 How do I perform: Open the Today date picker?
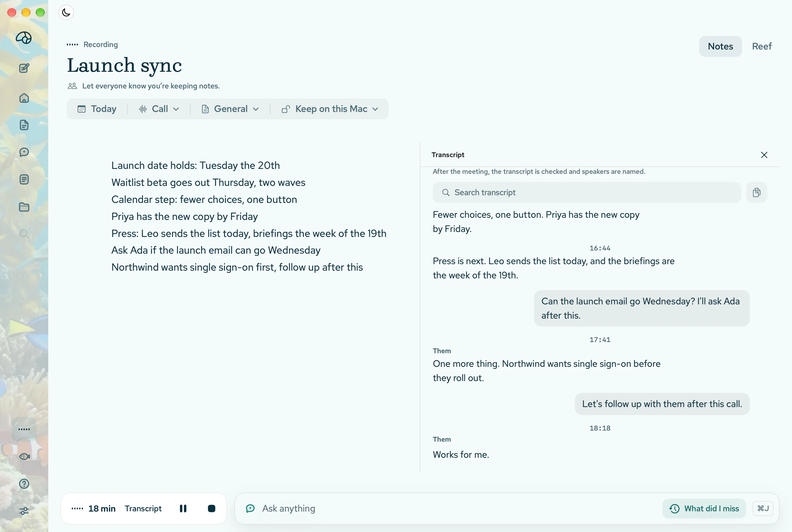click(97, 109)
